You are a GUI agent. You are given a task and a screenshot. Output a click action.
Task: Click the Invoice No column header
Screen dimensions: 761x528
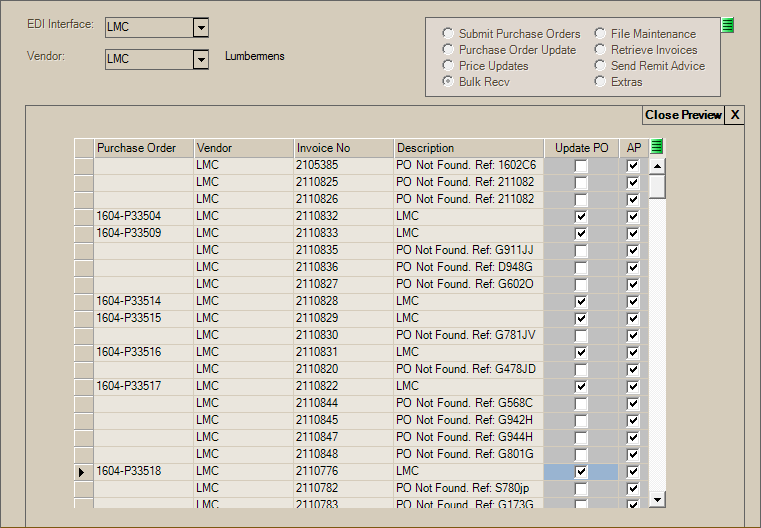coord(344,148)
